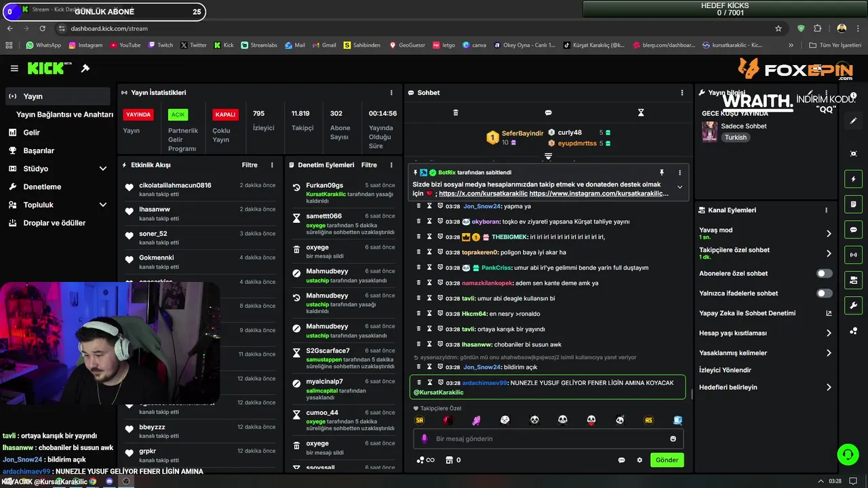Open the x.com/kursatkarakilic link
The height and width of the screenshot is (488, 868).
(482, 193)
